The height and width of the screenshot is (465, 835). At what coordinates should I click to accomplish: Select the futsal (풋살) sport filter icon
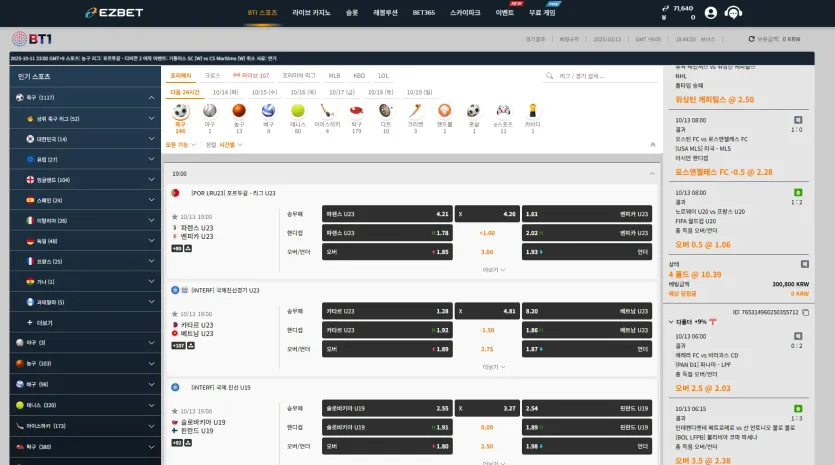click(473, 110)
